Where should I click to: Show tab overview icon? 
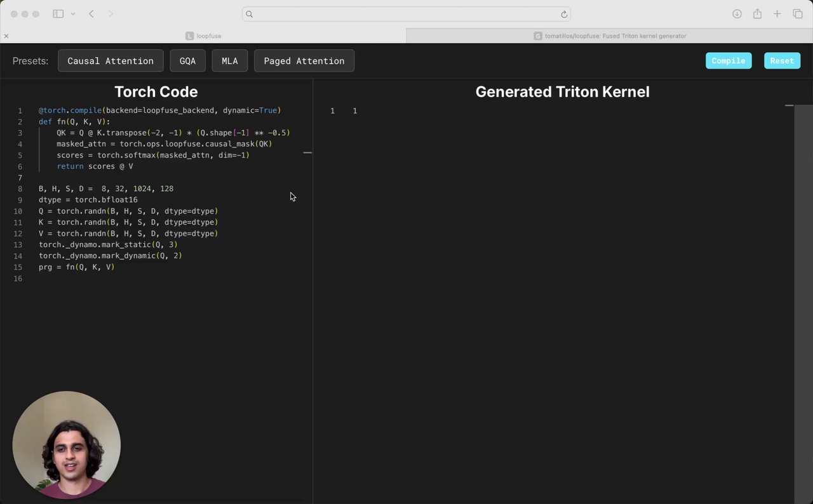pos(798,14)
